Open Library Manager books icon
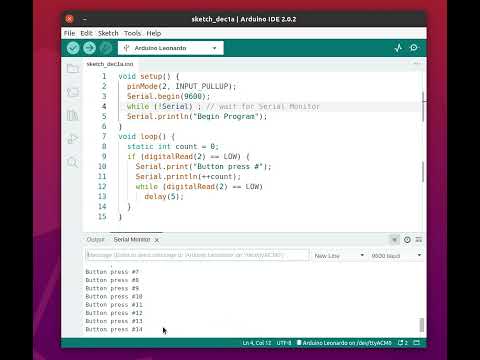 pos(72,115)
